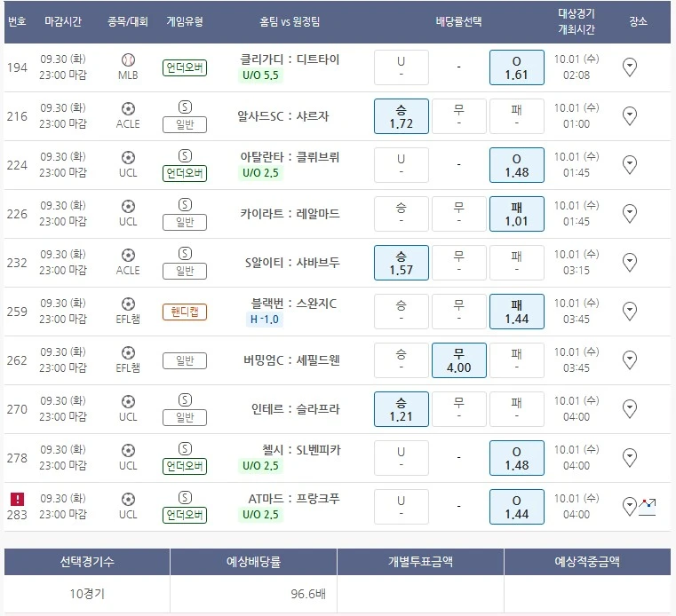Toggle the 승 1.72 pick for 알사드SC
The image size is (676, 616).
401,116
